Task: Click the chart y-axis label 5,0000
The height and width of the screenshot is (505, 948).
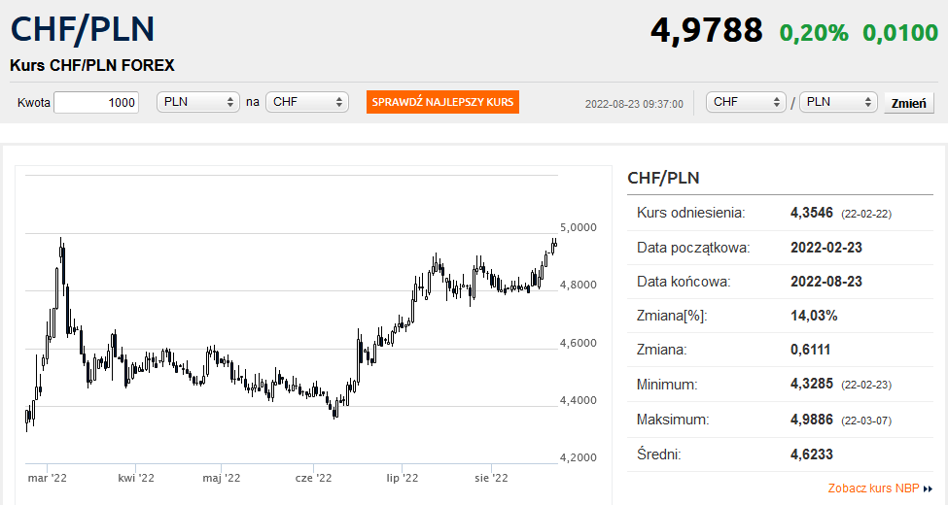Action: pos(578,227)
